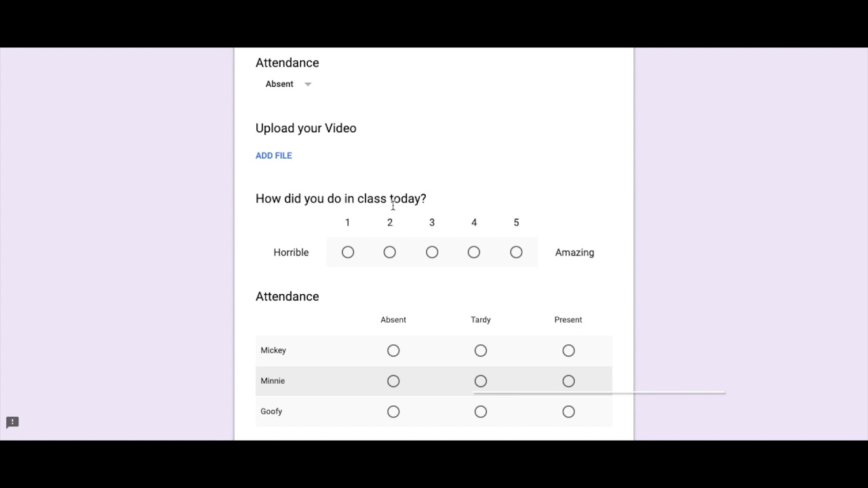Mark Minnie as Absent
This screenshot has height=488, width=868.
(x=393, y=381)
